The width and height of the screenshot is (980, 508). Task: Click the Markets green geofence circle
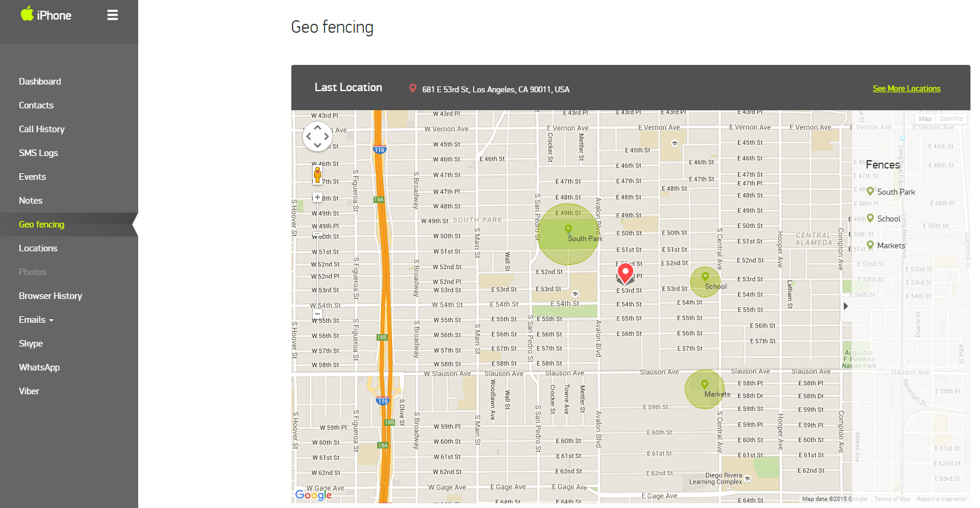click(x=705, y=389)
